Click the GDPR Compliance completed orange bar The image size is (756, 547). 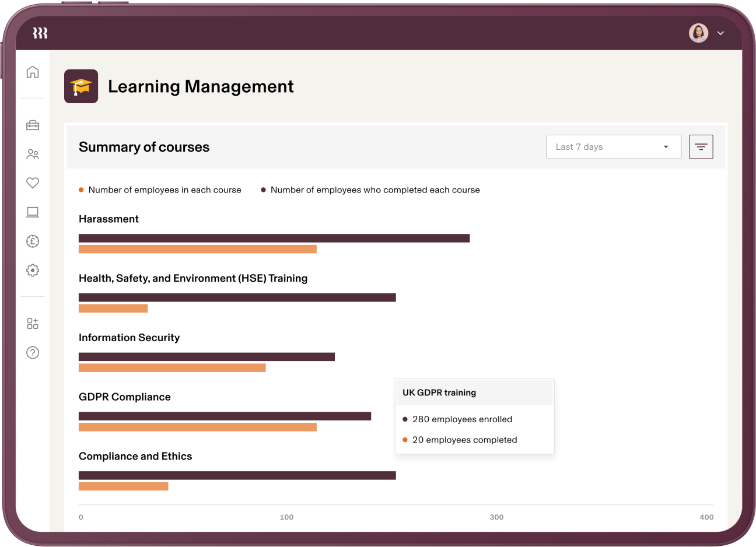pyautogui.click(x=198, y=427)
